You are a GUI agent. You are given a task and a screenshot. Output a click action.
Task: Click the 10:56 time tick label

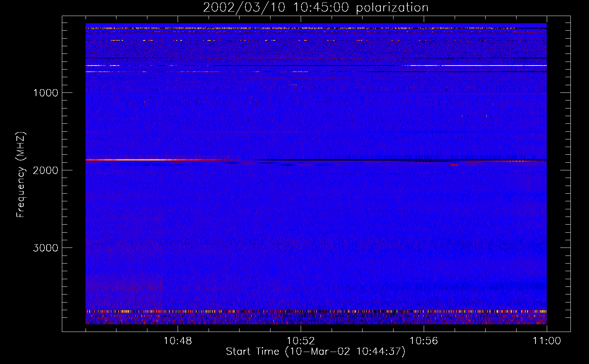[424, 341]
